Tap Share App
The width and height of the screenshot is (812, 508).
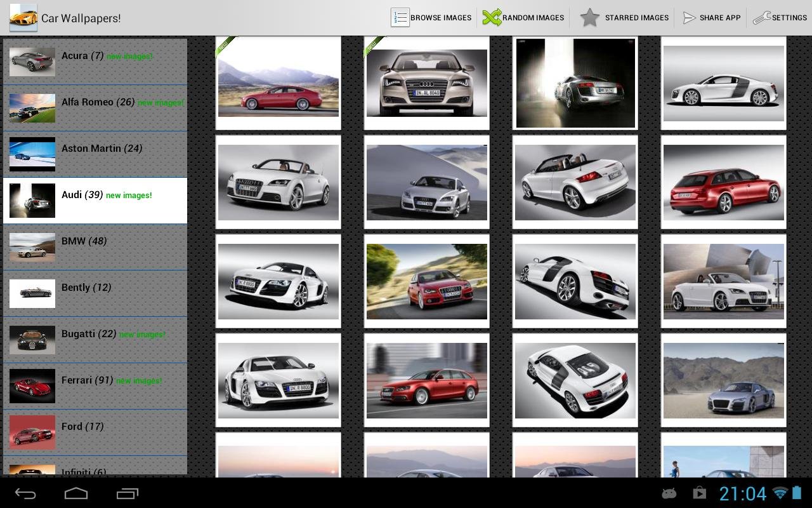click(711, 18)
